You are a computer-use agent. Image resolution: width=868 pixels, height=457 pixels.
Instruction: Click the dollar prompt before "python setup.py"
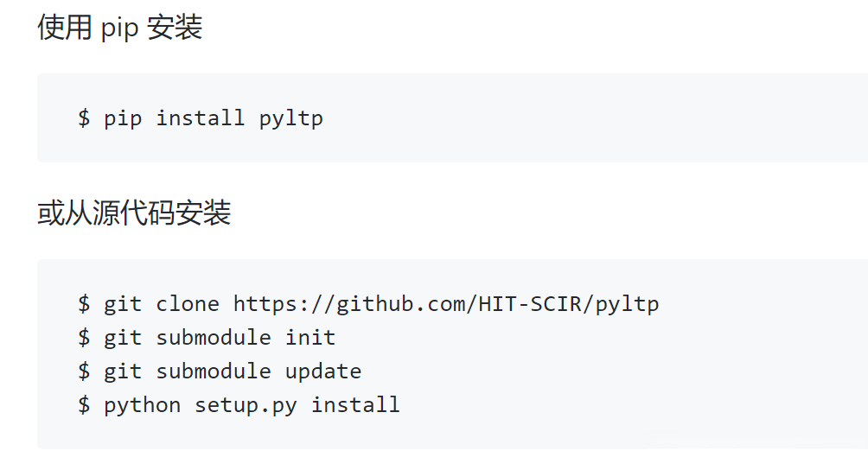(84, 404)
